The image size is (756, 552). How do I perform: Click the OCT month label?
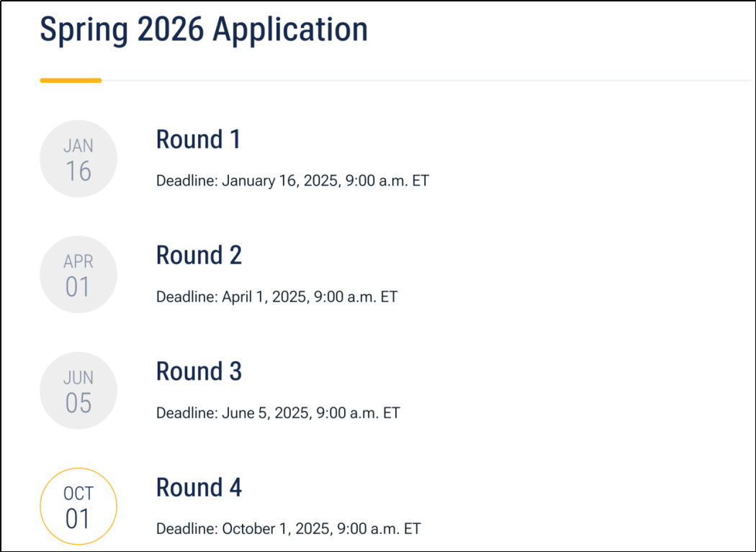pos(78,494)
